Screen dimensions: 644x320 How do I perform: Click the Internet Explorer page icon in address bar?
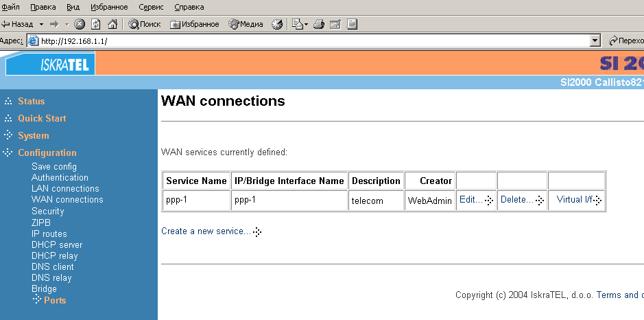point(34,41)
